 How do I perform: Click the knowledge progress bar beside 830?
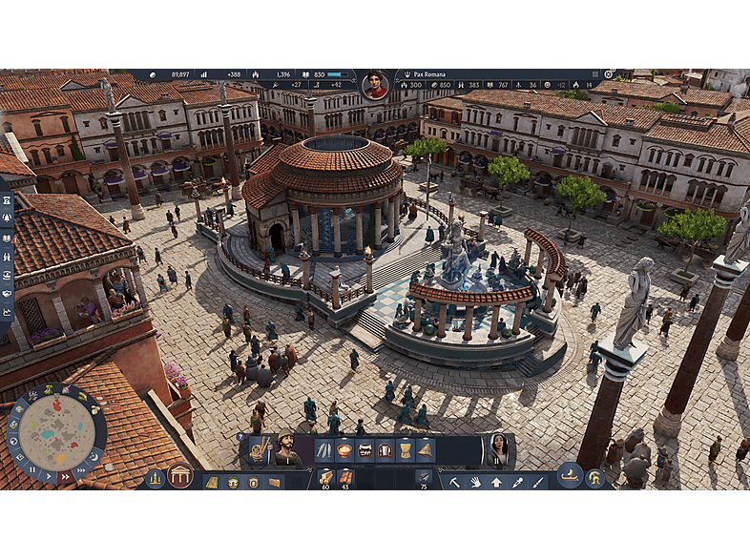click(338, 74)
